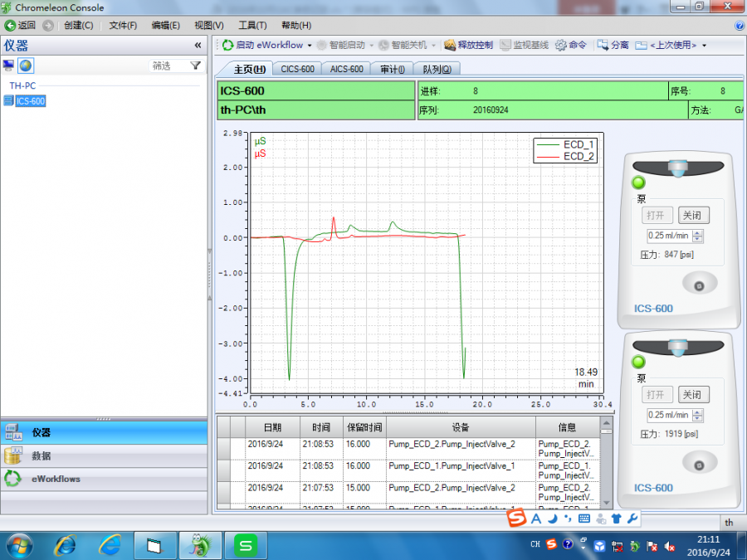Click the log table scroll-up arrow
This screenshot has height=560, width=747.
606,423
